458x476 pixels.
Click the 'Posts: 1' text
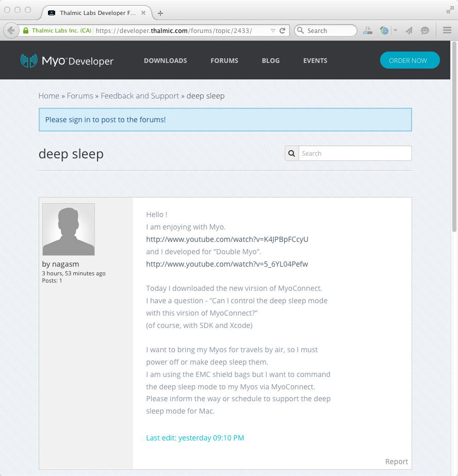pyautogui.click(x=52, y=281)
